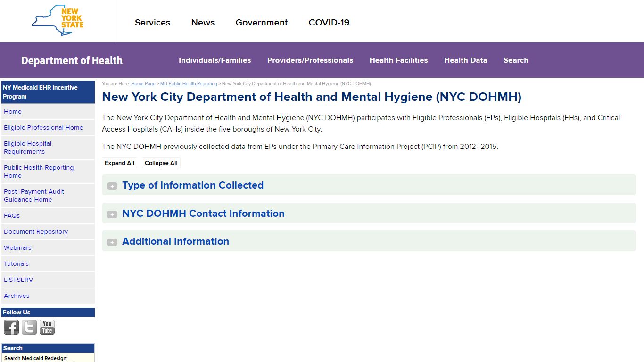Open Tutorials in the sidebar
The height and width of the screenshot is (362, 644).
click(16, 264)
